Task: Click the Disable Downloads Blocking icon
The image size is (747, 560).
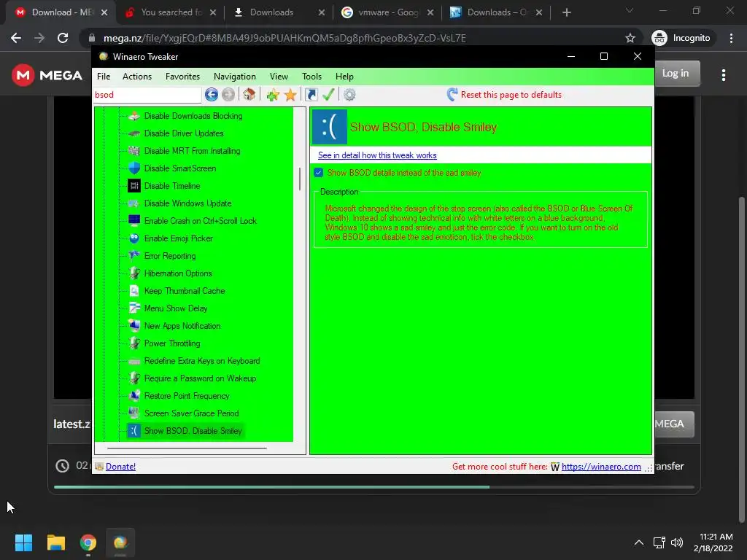Action: [134, 116]
